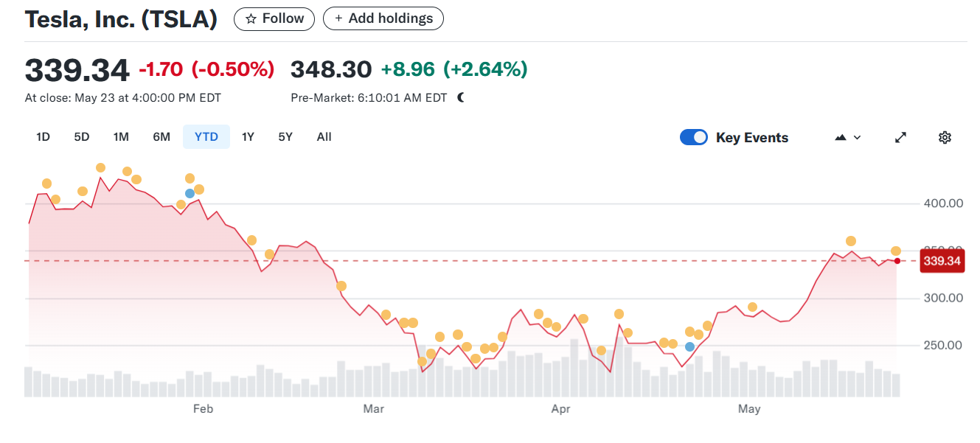This screenshot has height=443, width=980.
Task: Click the blue event marker in late April
Action: click(x=689, y=346)
